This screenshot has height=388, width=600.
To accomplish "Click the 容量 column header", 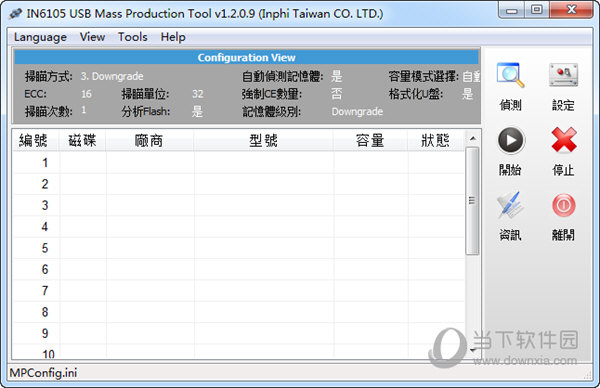I will [x=370, y=140].
